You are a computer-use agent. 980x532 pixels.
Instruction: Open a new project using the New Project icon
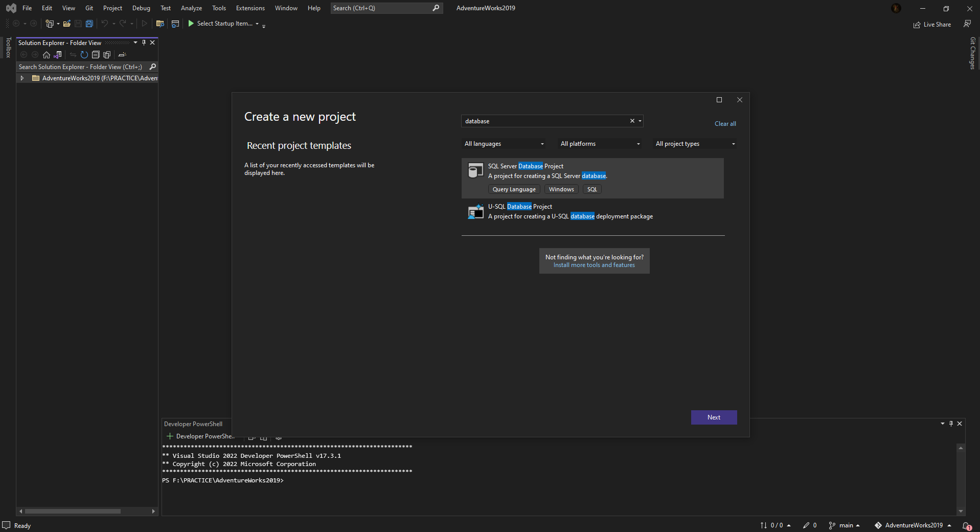pos(50,24)
